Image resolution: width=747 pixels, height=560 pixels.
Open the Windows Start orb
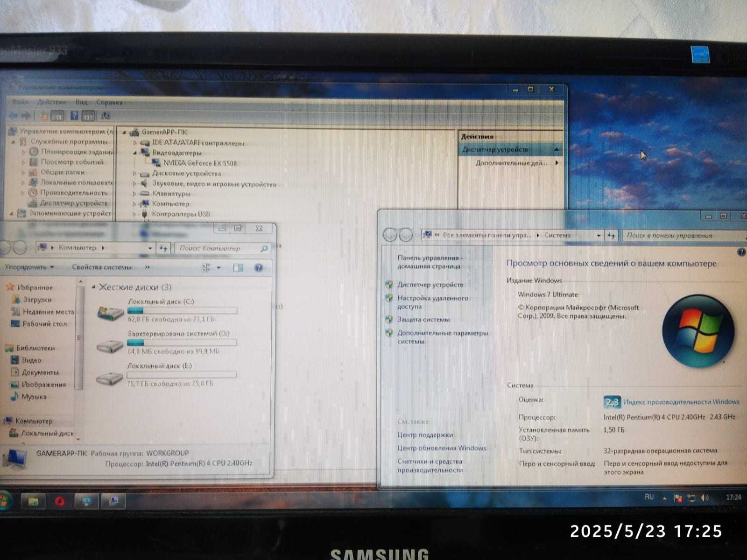click(5, 501)
